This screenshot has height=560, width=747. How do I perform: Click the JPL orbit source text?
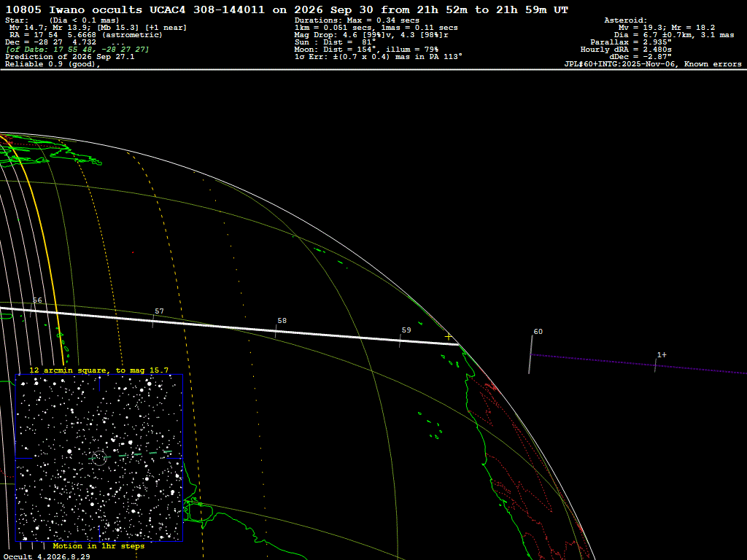pyautogui.click(x=653, y=64)
